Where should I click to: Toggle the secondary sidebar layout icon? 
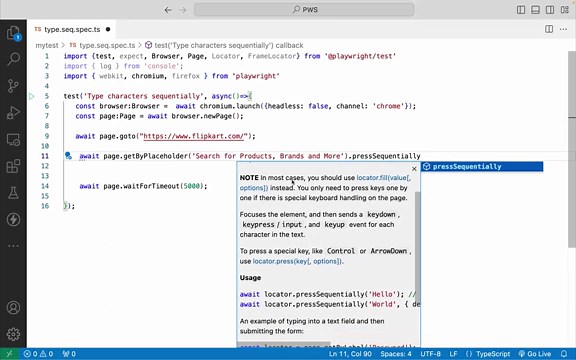550,10
